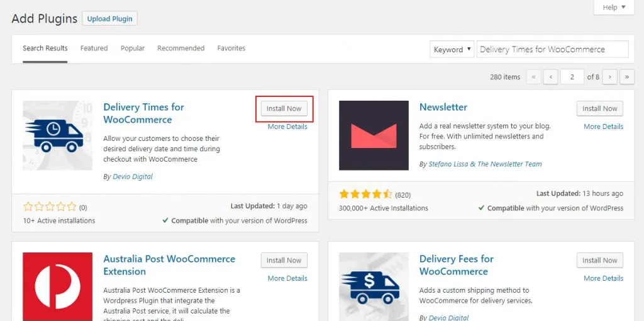Install Australia Post WooCommerce Extension now

[284, 260]
